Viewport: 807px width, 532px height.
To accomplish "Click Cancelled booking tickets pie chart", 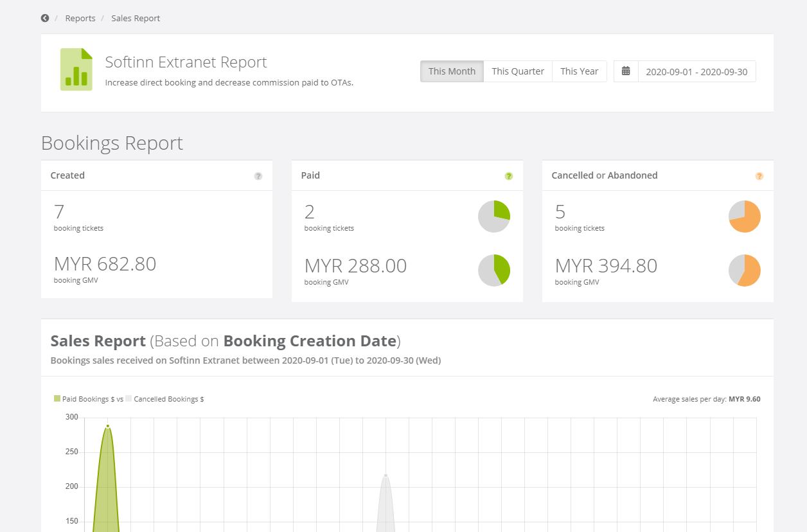I will click(745, 217).
